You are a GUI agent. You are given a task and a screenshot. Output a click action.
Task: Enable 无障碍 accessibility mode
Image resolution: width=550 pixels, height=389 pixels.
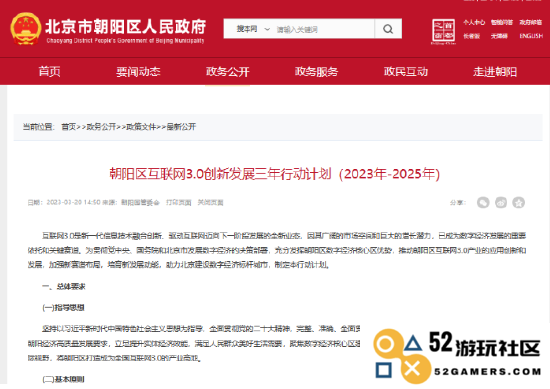pyautogui.click(x=499, y=36)
